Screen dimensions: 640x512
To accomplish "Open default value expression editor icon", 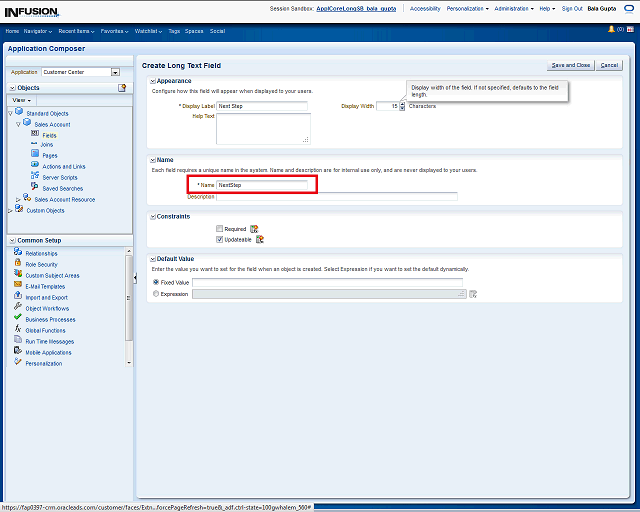I will point(473,294).
